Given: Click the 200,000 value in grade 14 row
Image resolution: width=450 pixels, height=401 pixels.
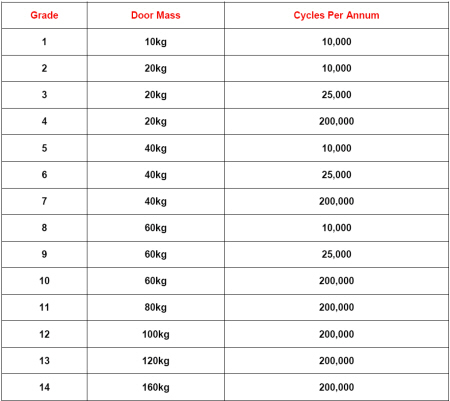Looking at the screenshot, I should point(336,387).
